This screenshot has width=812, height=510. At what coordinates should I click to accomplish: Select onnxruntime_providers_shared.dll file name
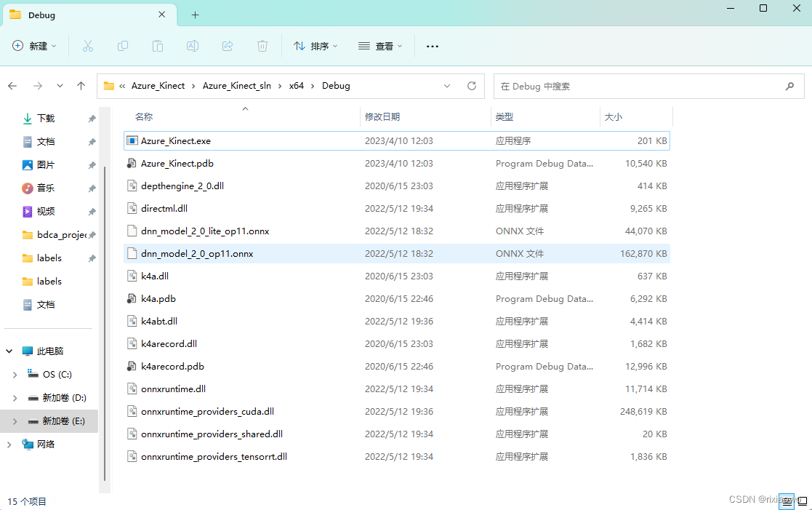pyautogui.click(x=212, y=434)
